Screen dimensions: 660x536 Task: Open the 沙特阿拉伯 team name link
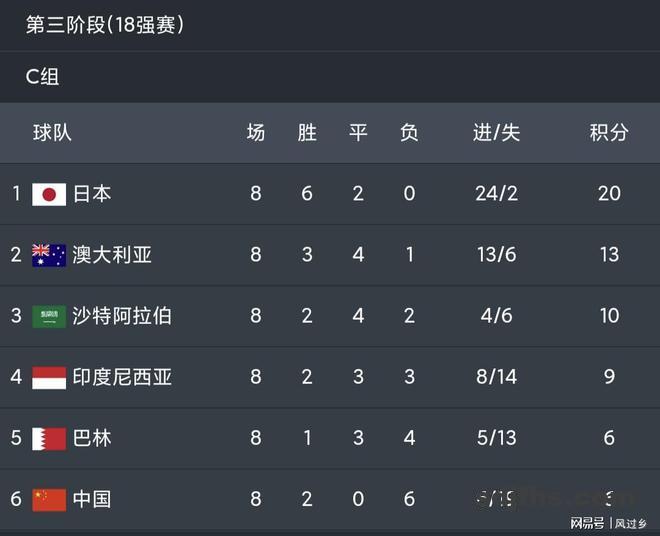pos(122,316)
